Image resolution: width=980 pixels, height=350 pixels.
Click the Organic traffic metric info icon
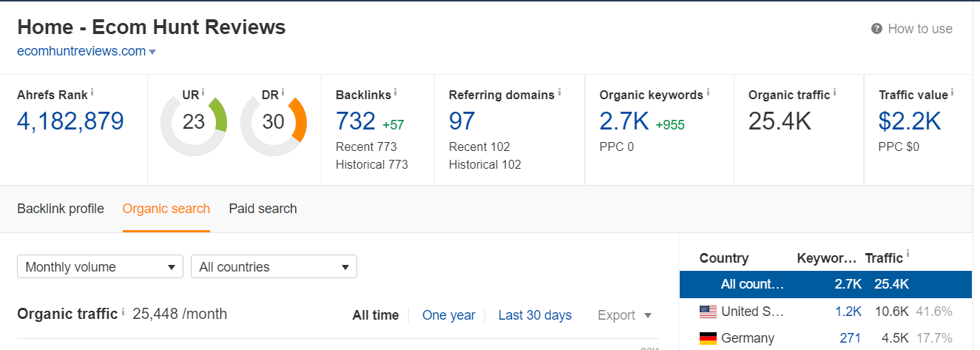(835, 93)
